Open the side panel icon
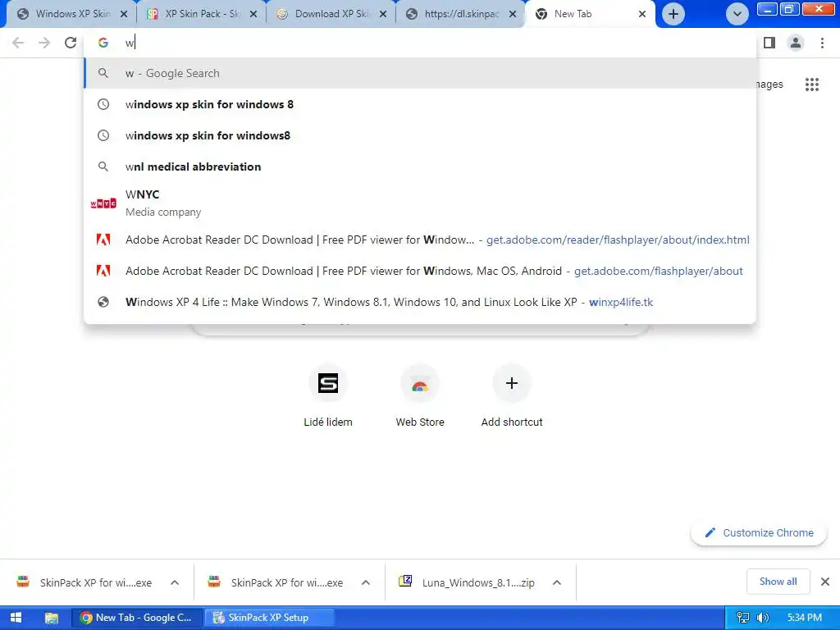Image resolution: width=840 pixels, height=630 pixels. [x=769, y=43]
